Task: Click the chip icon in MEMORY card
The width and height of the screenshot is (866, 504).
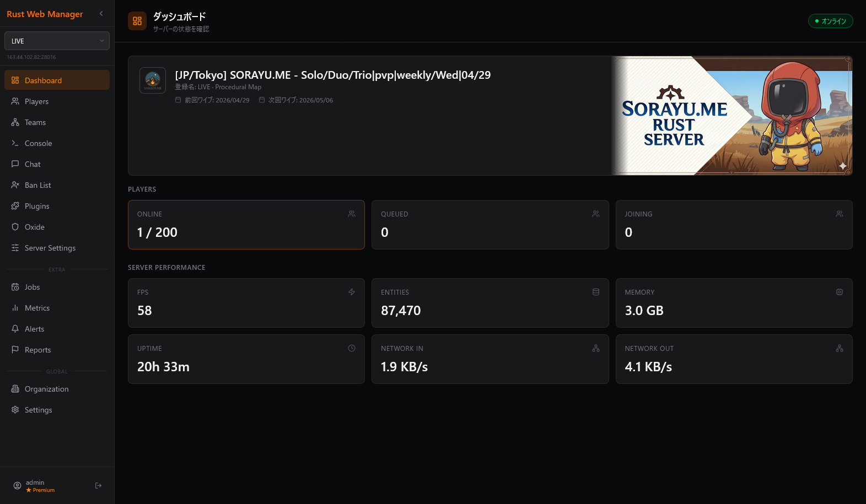Action: 840,292
